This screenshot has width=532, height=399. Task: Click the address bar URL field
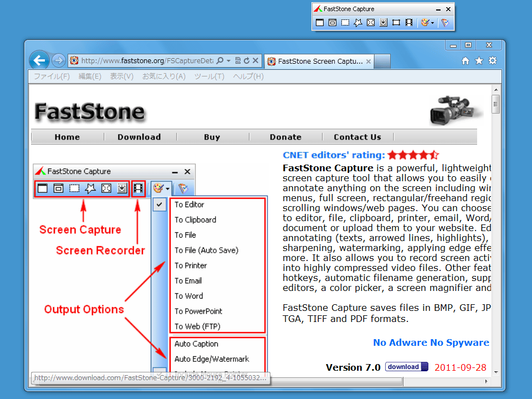[147, 61]
